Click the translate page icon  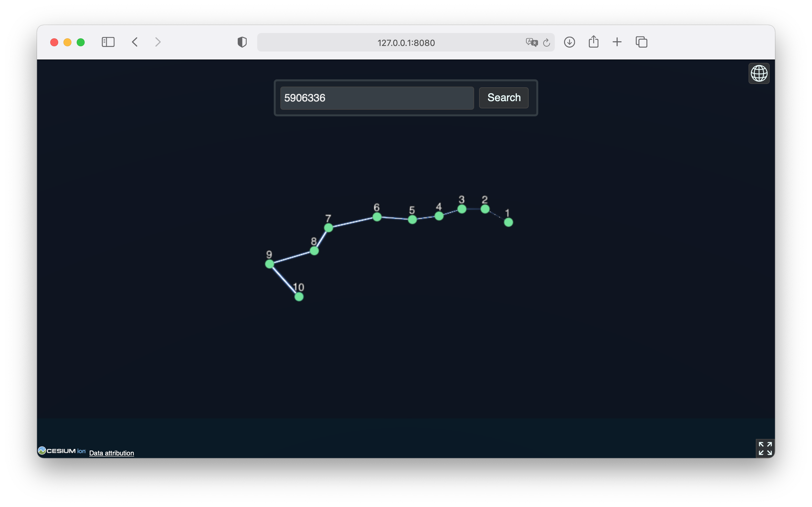[531, 42]
